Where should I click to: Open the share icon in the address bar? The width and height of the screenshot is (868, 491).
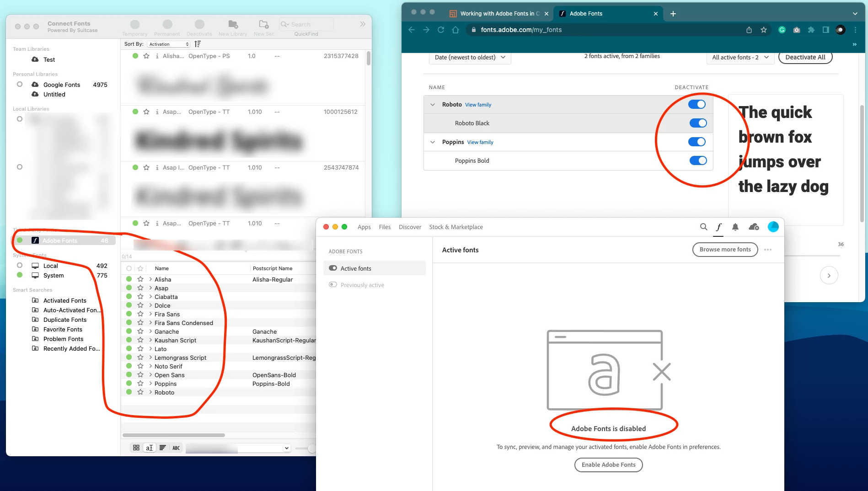(x=749, y=30)
